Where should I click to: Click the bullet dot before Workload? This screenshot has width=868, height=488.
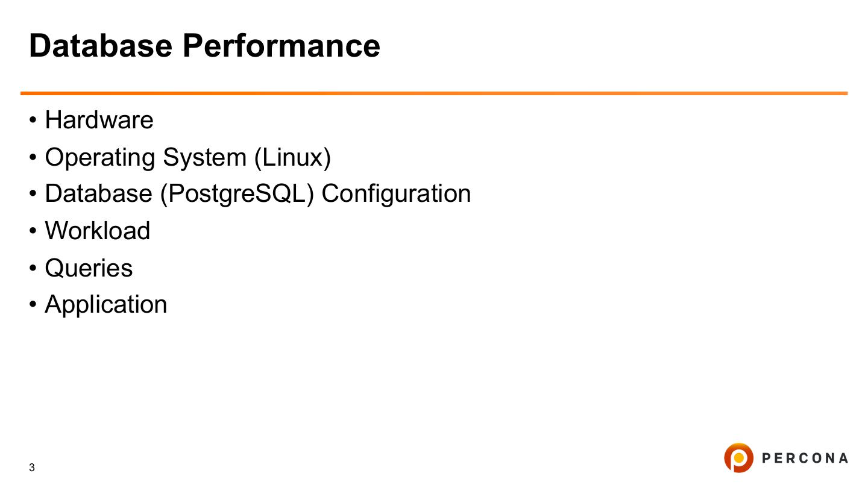(33, 231)
